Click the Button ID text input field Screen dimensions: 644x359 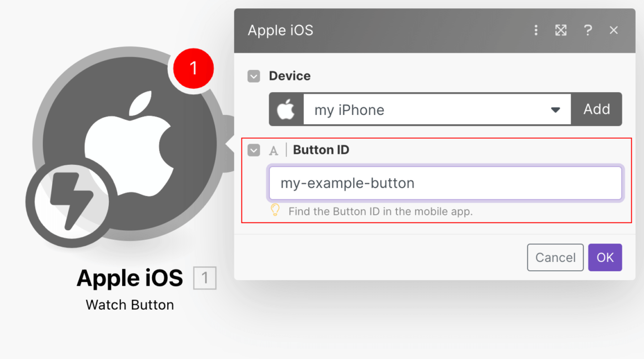coord(445,183)
